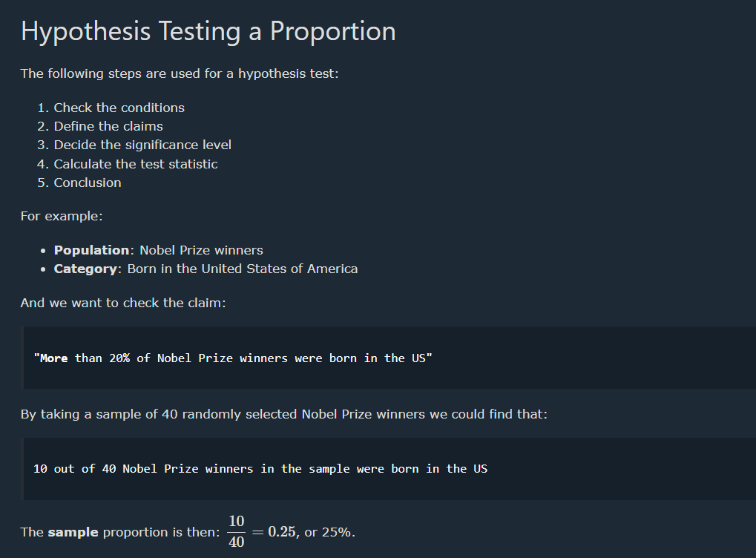Click the 'By taking a sample of 40' sentence
Screen dimensions: 756x558
click(x=284, y=414)
